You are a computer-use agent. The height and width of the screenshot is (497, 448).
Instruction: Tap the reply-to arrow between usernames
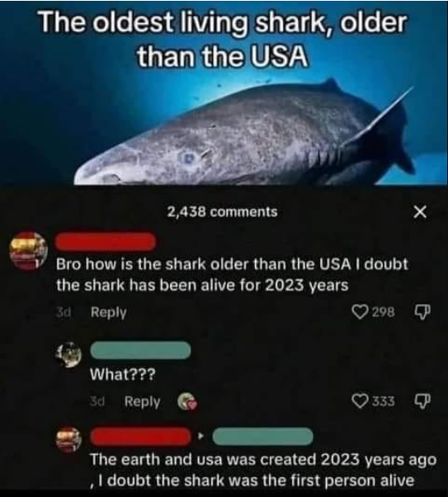point(200,437)
